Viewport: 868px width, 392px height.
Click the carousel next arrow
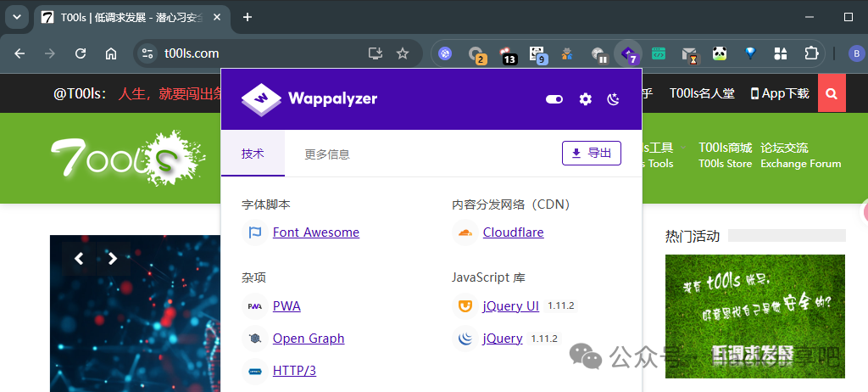pyautogui.click(x=113, y=259)
